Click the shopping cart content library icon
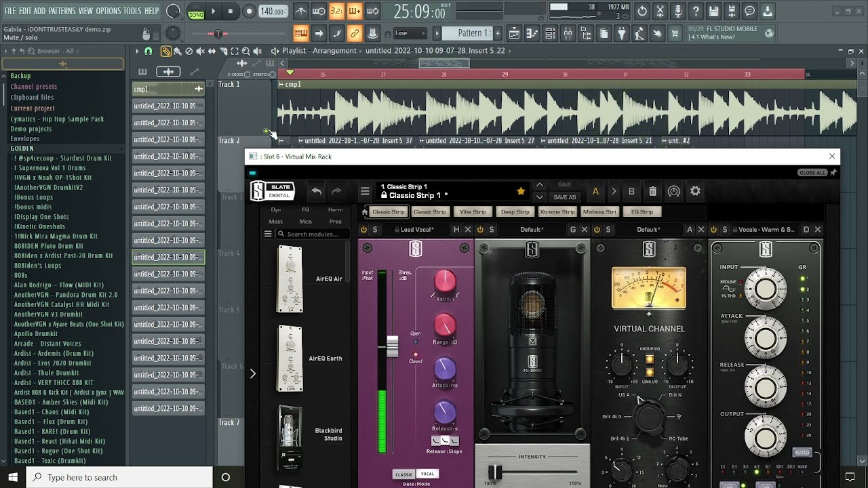This screenshot has width=868, height=488. (x=675, y=33)
